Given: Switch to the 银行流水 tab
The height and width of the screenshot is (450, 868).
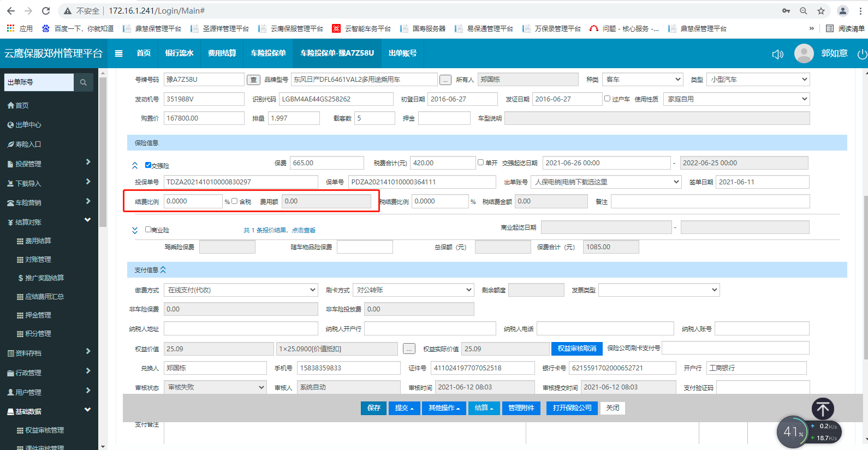Looking at the screenshot, I should point(179,53).
